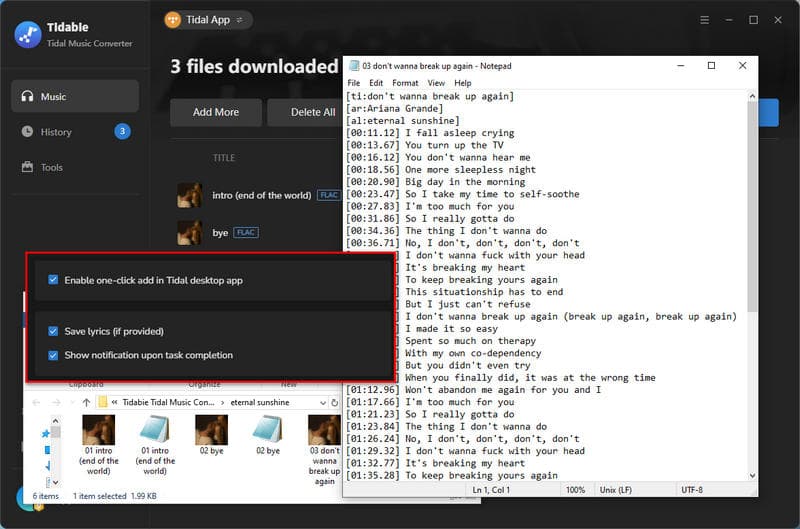Click the Explorer Forward arrow
Viewport: 800px width, 529px height.
tap(56, 402)
